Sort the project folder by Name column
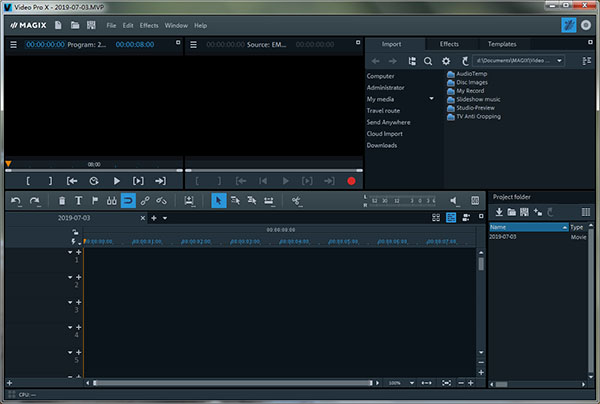Viewport: 600px width, 404px height. pyautogui.click(x=528, y=227)
